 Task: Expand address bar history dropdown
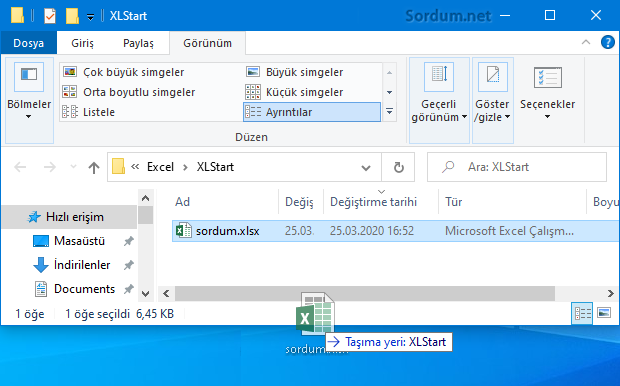pyautogui.click(x=366, y=167)
